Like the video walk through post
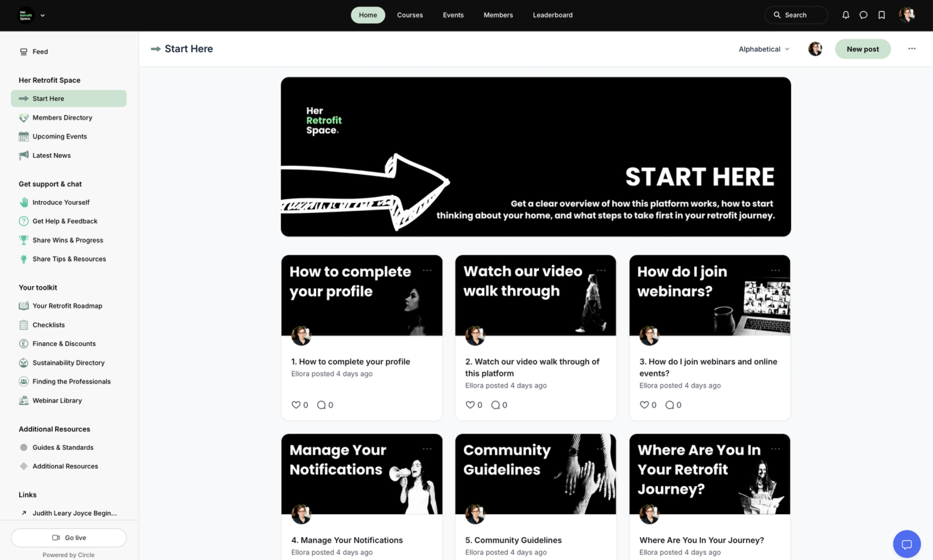 pos(470,405)
